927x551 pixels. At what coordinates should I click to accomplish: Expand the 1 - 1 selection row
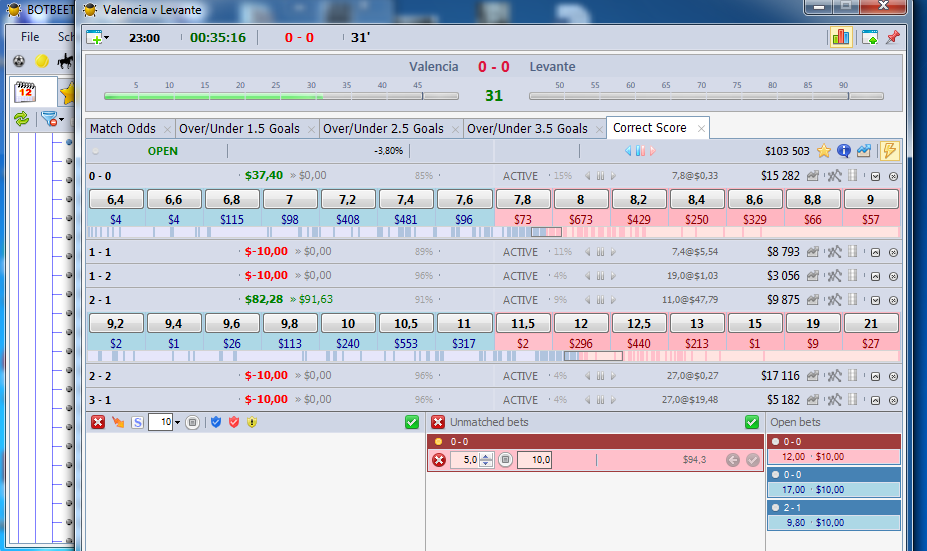(x=876, y=252)
